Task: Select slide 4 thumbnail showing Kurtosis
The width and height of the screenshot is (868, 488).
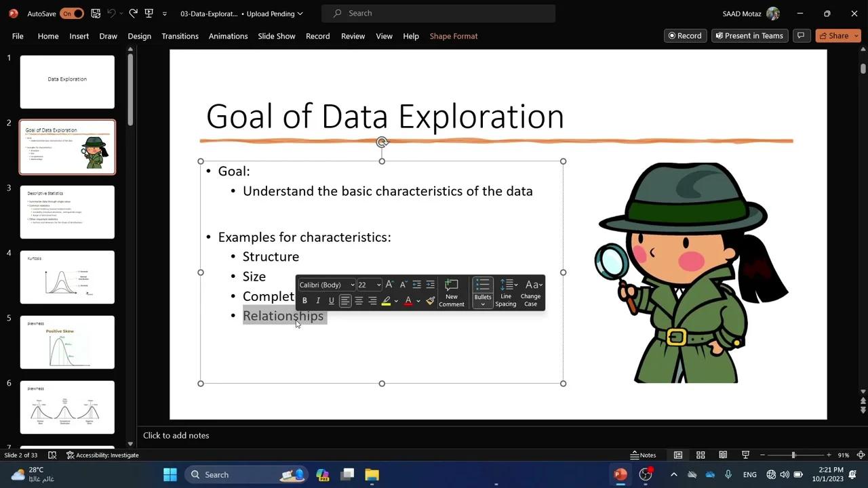Action: [x=67, y=277]
